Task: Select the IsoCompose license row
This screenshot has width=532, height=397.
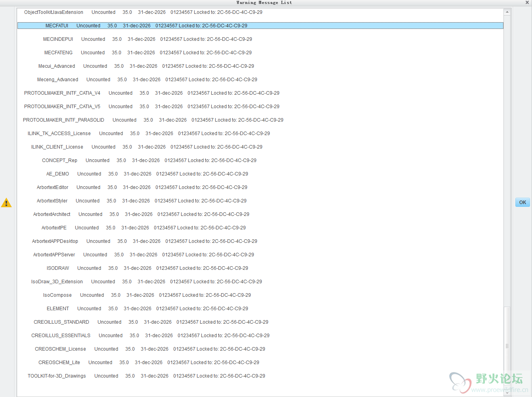Action: click(260, 295)
